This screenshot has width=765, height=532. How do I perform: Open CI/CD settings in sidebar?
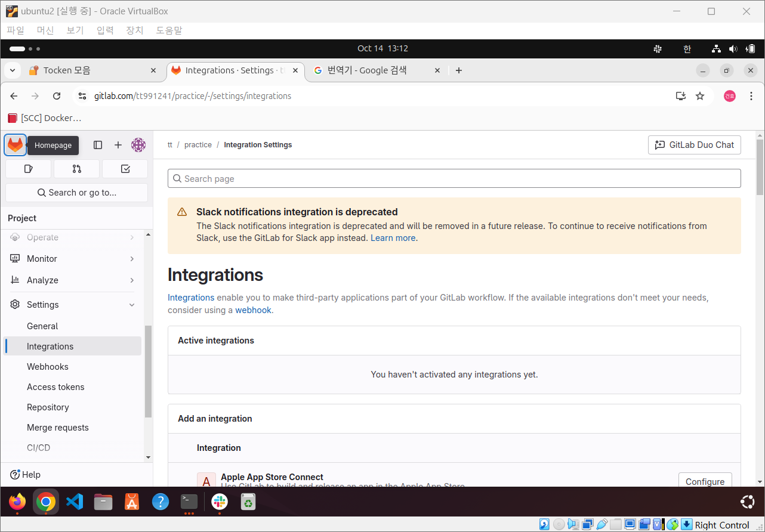click(73, 448)
